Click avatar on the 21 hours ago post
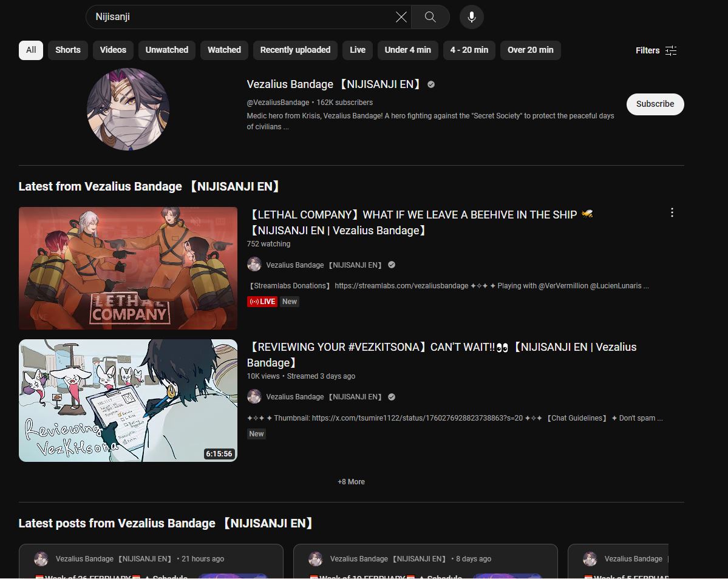This screenshot has height=579, width=728. click(x=41, y=558)
